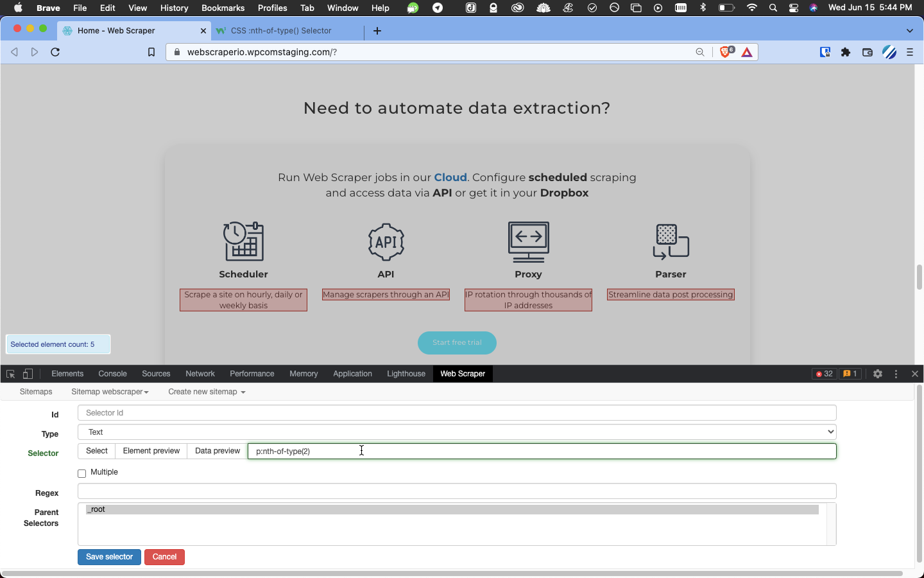Click the Save selector button
The image size is (924, 578).
coord(109,557)
